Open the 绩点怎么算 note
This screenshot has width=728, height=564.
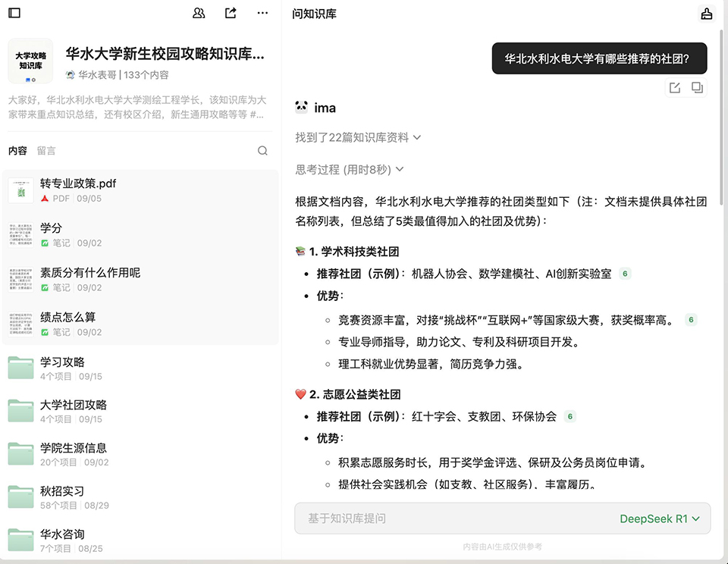[x=68, y=317]
